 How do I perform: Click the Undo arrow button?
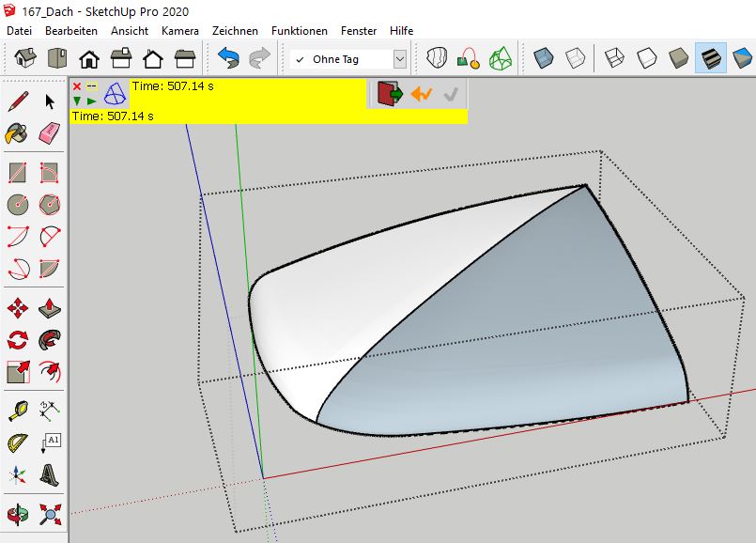(228, 59)
